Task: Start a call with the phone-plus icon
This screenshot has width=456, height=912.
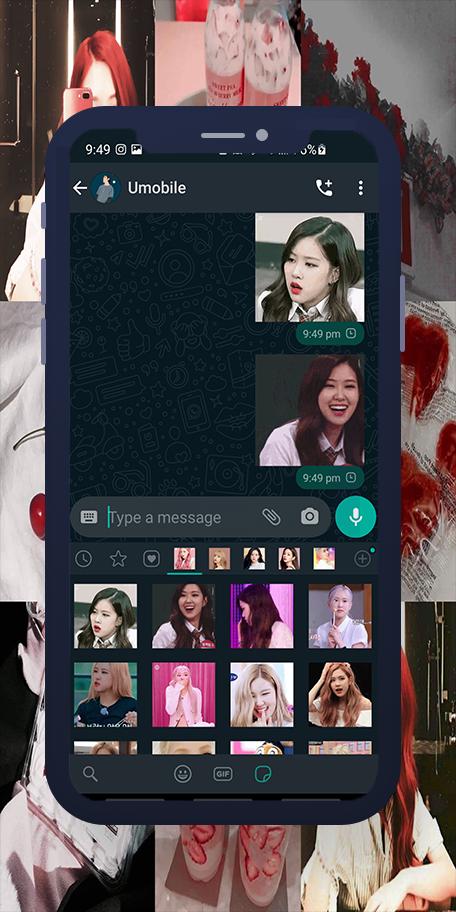Action: click(x=324, y=187)
